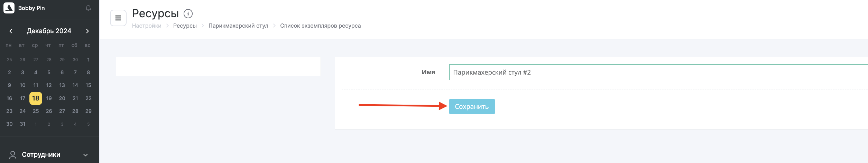
Task: Click the Сохранить button
Action: [x=472, y=106]
